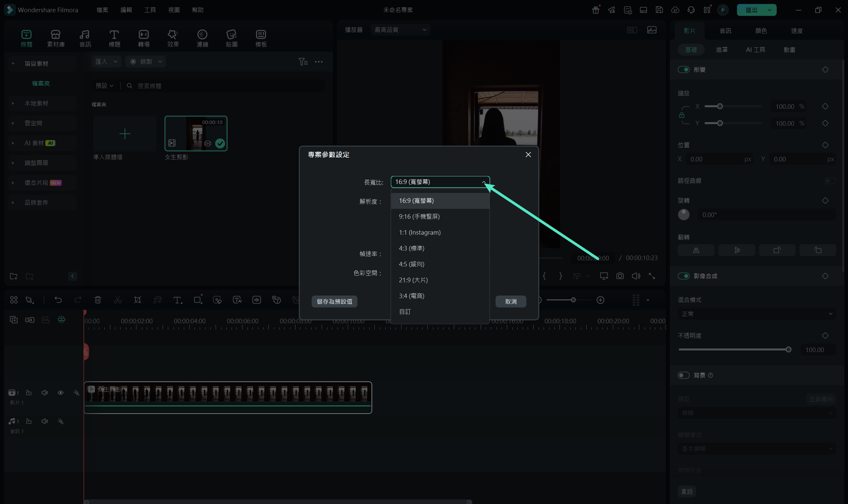Mute the 音訊 1 audio track
Viewport: 848px width, 504px height.
point(44,422)
